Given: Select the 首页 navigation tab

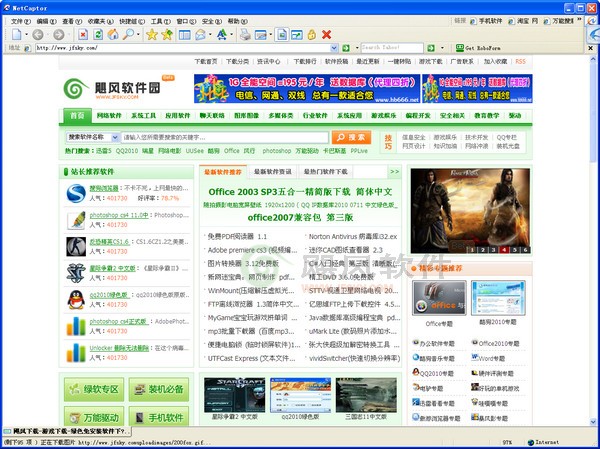Looking at the screenshot, I should (x=77, y=116).
